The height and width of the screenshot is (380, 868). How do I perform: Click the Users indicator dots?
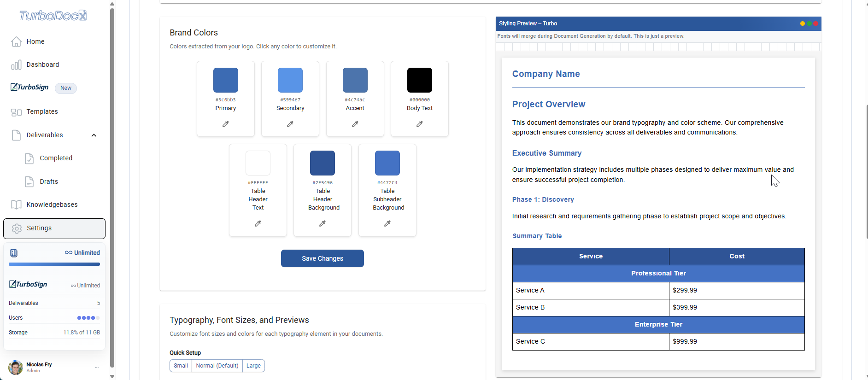click(88, 318)
